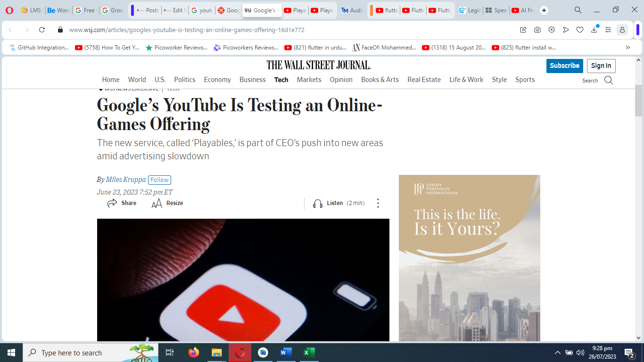
Task: Click the Sign In button
Action: click(601, 66)
